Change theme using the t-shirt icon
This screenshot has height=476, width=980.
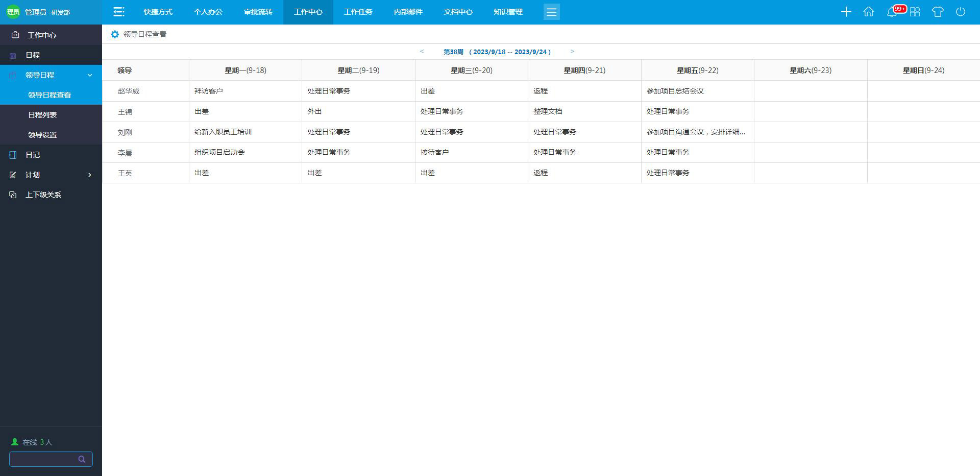(x=938, y=11)
